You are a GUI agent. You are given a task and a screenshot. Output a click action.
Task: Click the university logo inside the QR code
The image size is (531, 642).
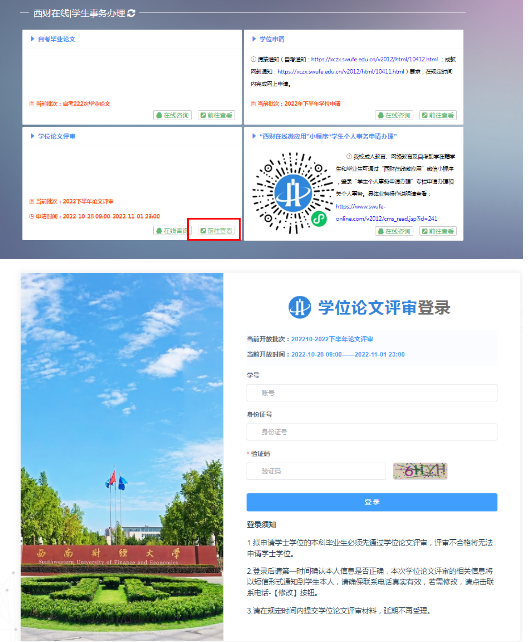292,192
